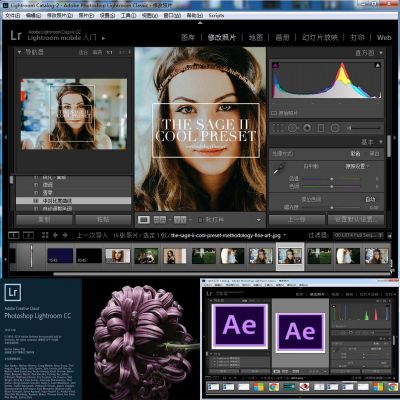400x400 pixels.
Task: Click the main window display icon 1
Action: pyautogui.click(x=14, y=235)
